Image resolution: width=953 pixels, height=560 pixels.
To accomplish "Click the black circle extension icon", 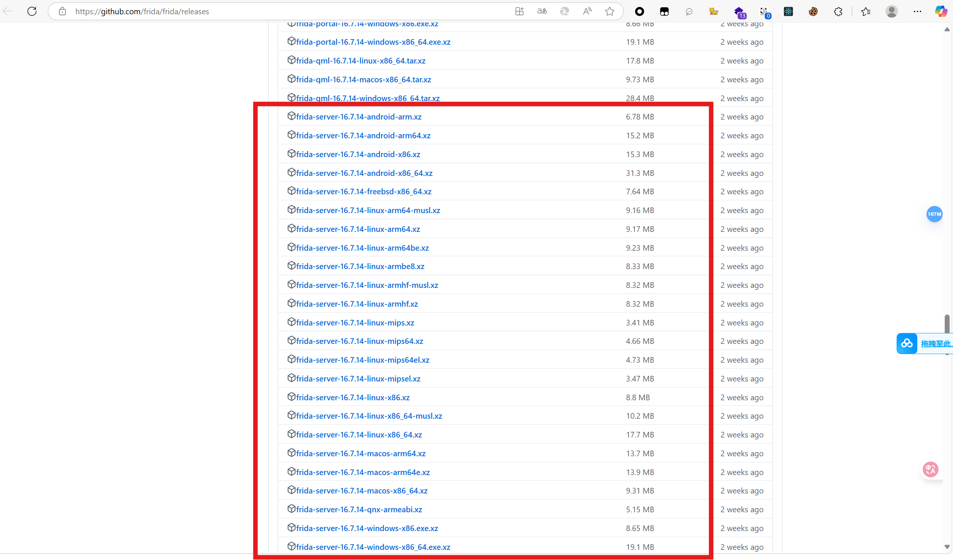I will coord(640,12).
